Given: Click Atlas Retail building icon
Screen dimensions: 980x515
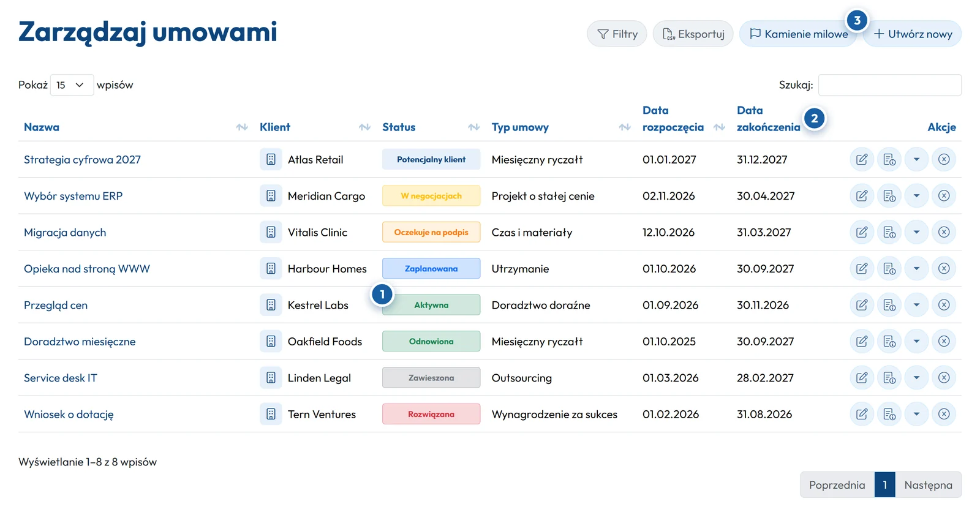Looking at the screenshot, I should (271, 159).
